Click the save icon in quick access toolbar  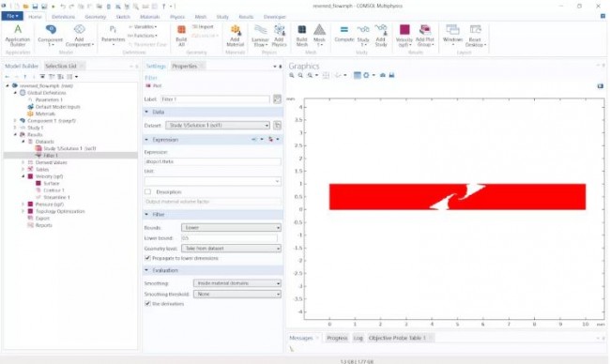tap(35, 7)
